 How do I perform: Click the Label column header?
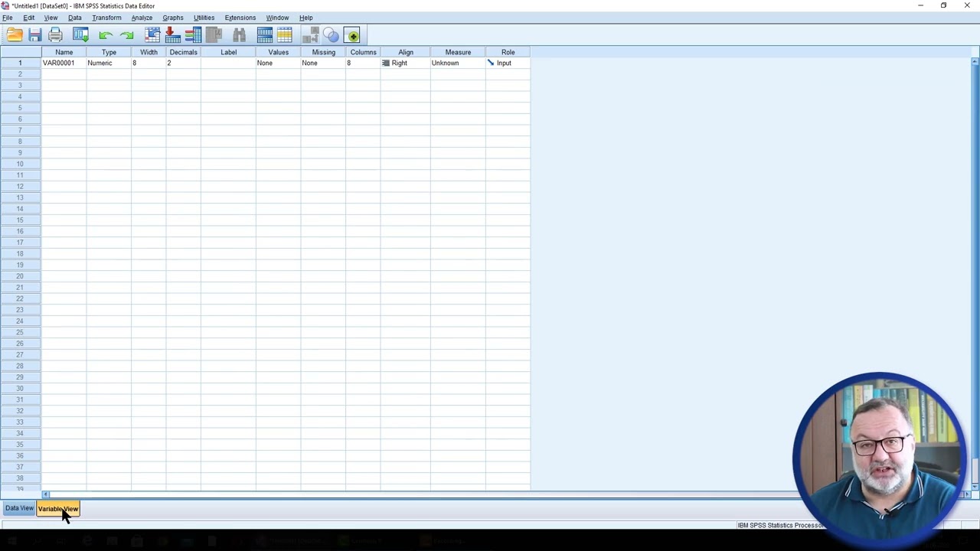(x=229, y=52)
